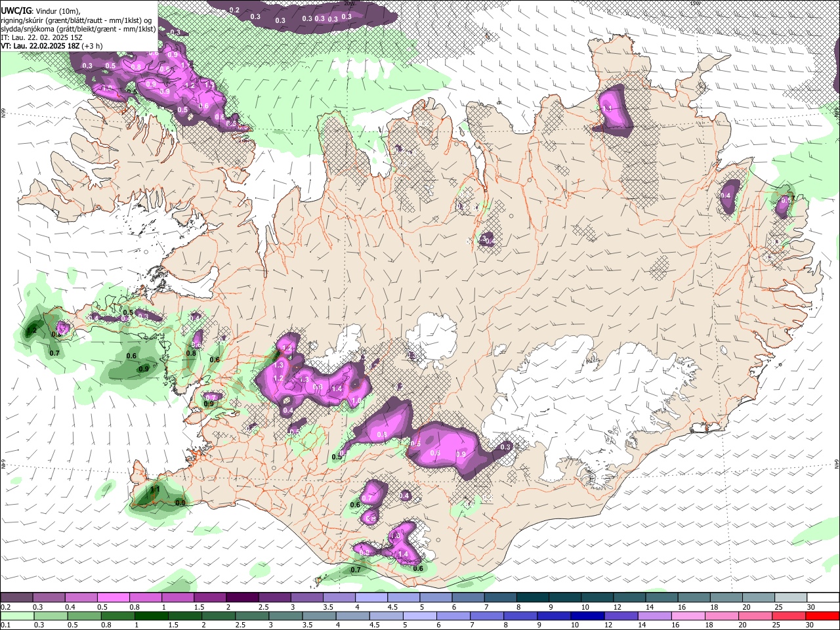Click the 1.4 value in the central-west pink snow area

coord(337,389)
